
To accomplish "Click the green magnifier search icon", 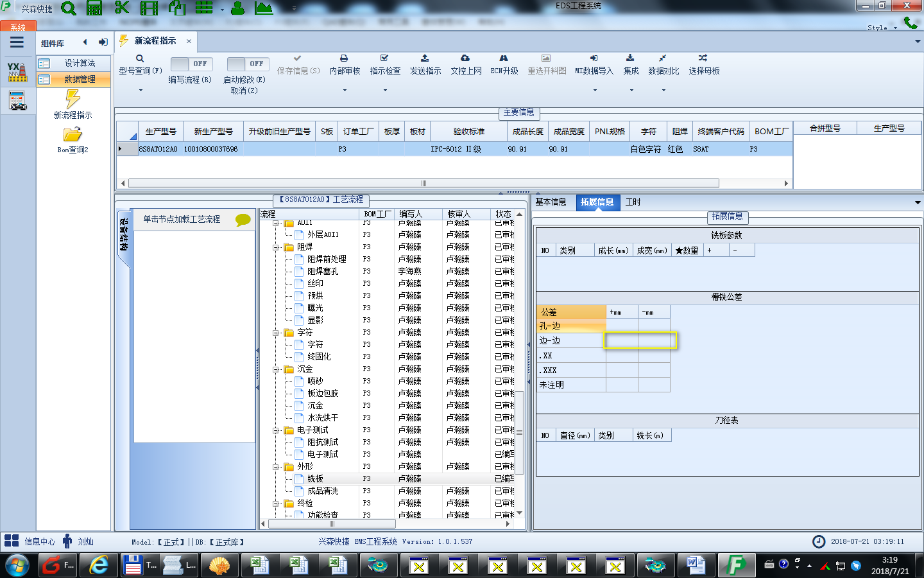I will 68,8.
